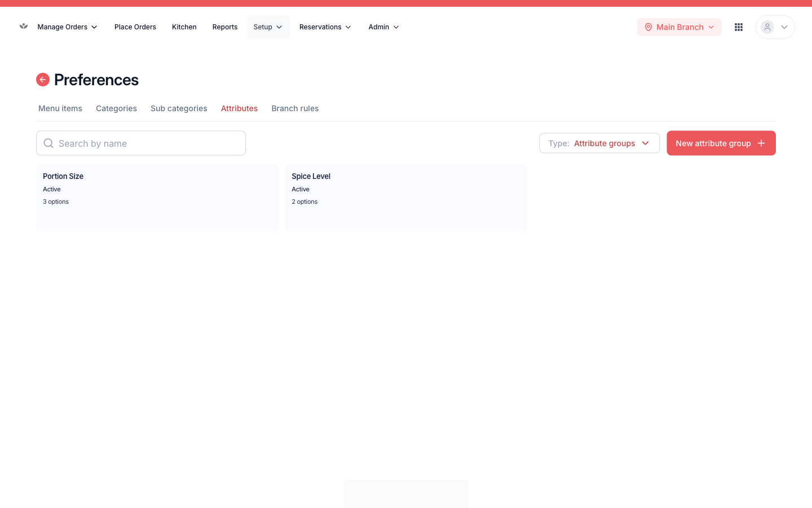
Task: Open the Setup dropdown menu
Action: tap(268, 27)
